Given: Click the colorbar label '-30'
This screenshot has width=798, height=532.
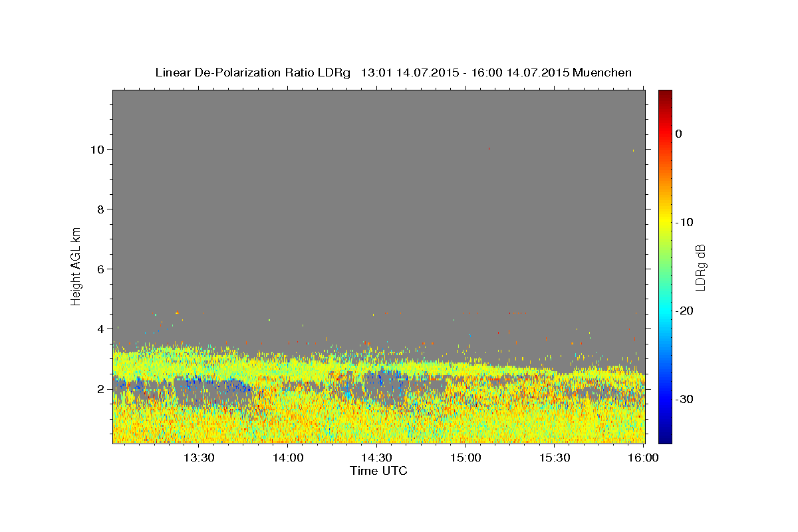Looking at the screenshot, I should 684,399.
